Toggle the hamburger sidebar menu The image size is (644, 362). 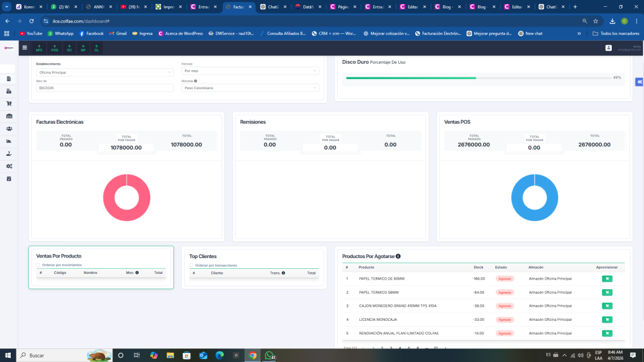click(24, 48)
